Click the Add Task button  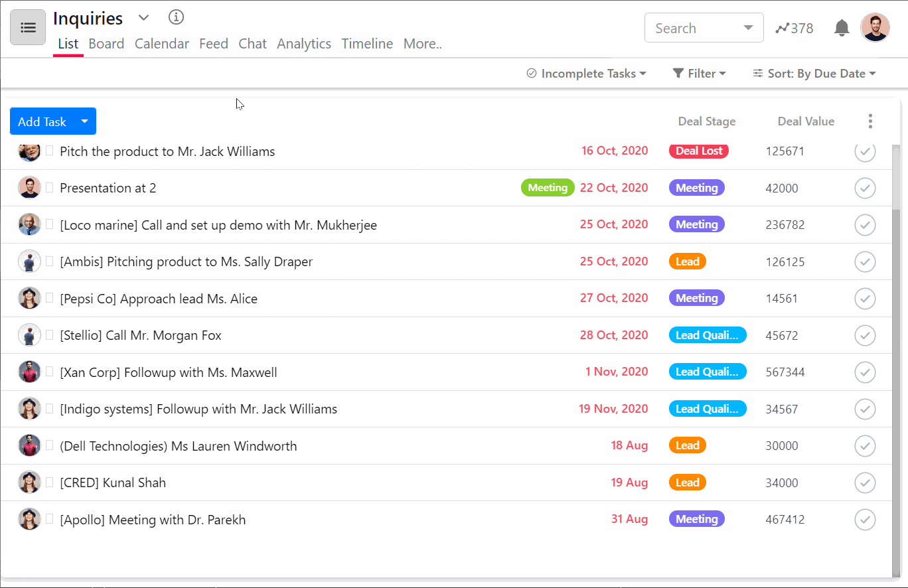pos(42,121)
